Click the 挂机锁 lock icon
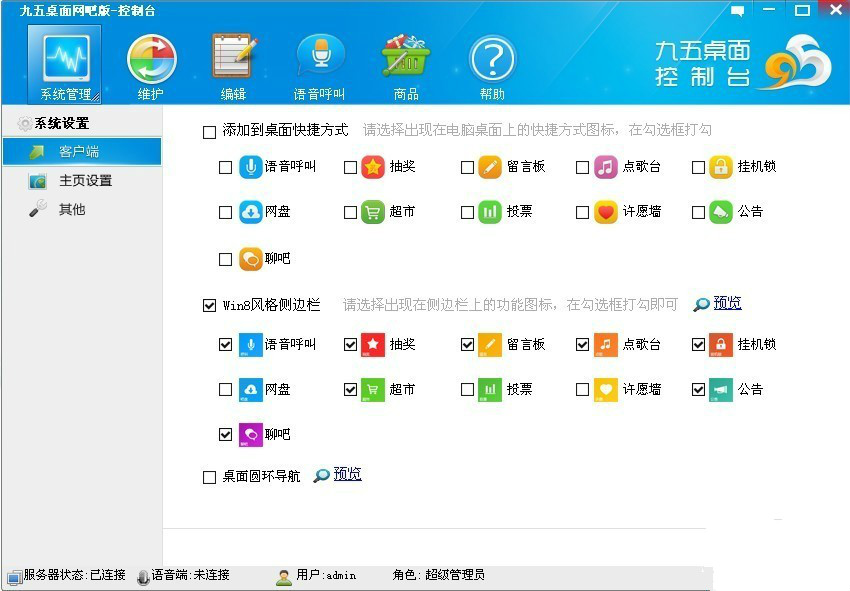The image size is (850, 591). [x=723, y=167]
